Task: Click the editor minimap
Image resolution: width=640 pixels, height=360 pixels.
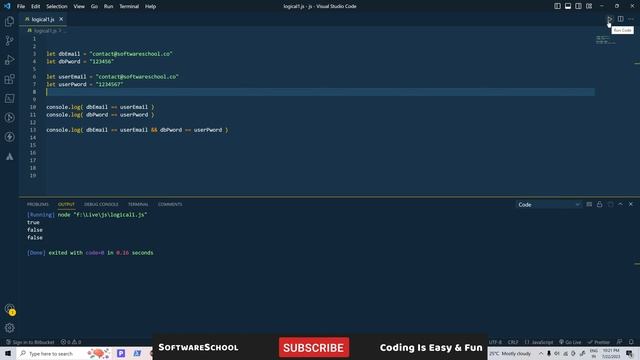Action: click(606, 40)
